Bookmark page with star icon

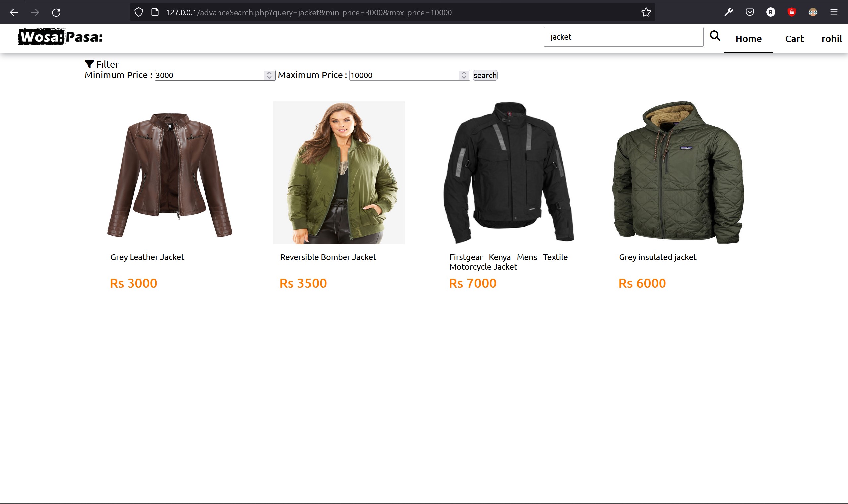tap(646, 12)
